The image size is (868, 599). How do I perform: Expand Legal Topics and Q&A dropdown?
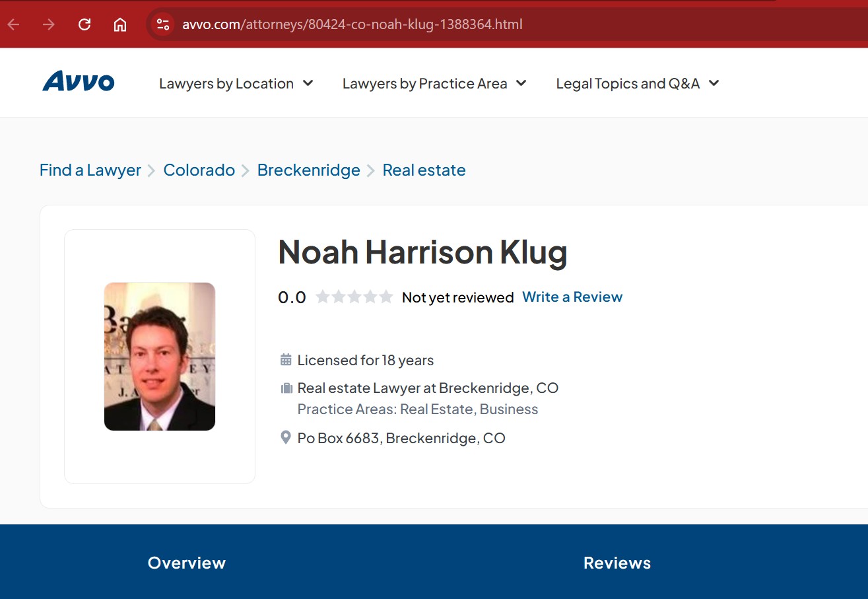point(637,84)
